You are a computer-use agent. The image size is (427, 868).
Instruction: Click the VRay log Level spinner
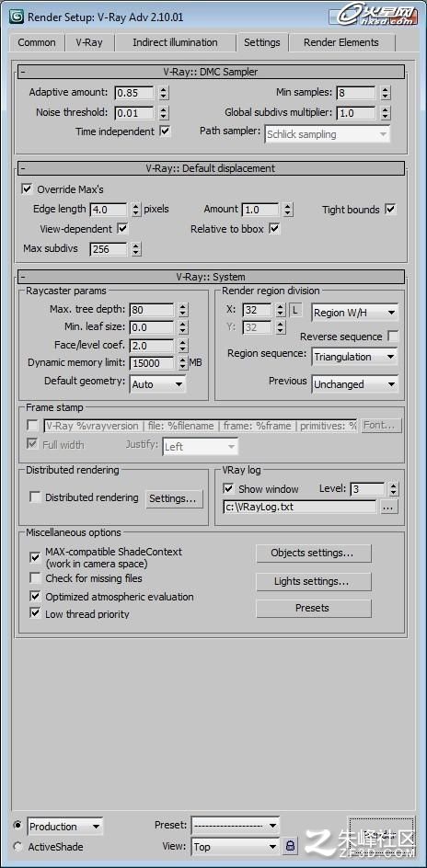click(393, 489)
